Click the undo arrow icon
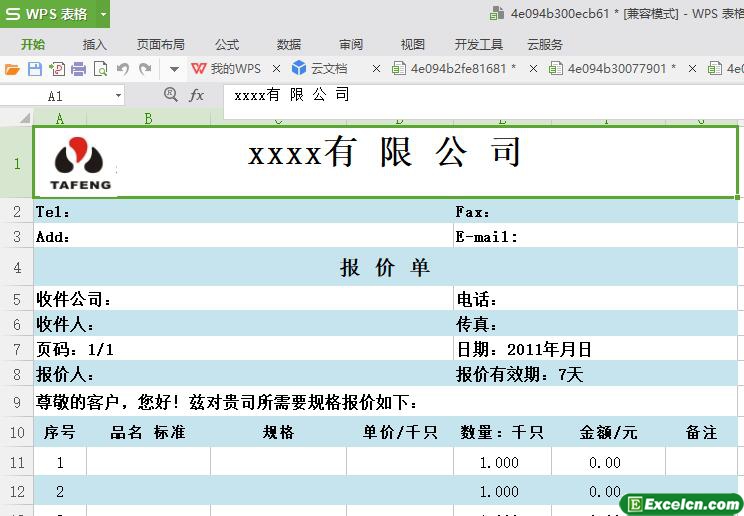This screenshot has width=744, height=516. click(123, 69)
